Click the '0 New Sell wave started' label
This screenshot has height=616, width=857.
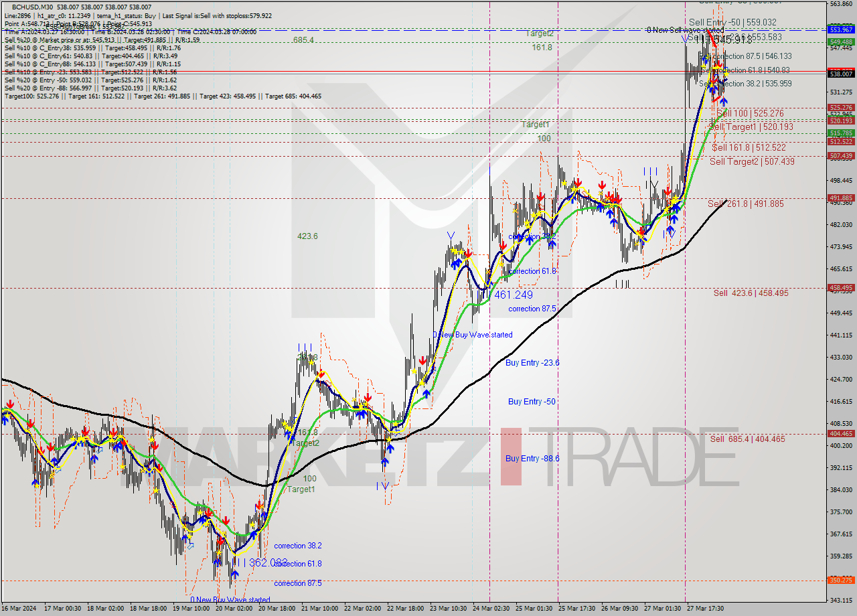pyautogui.click(x=685, y=30)
